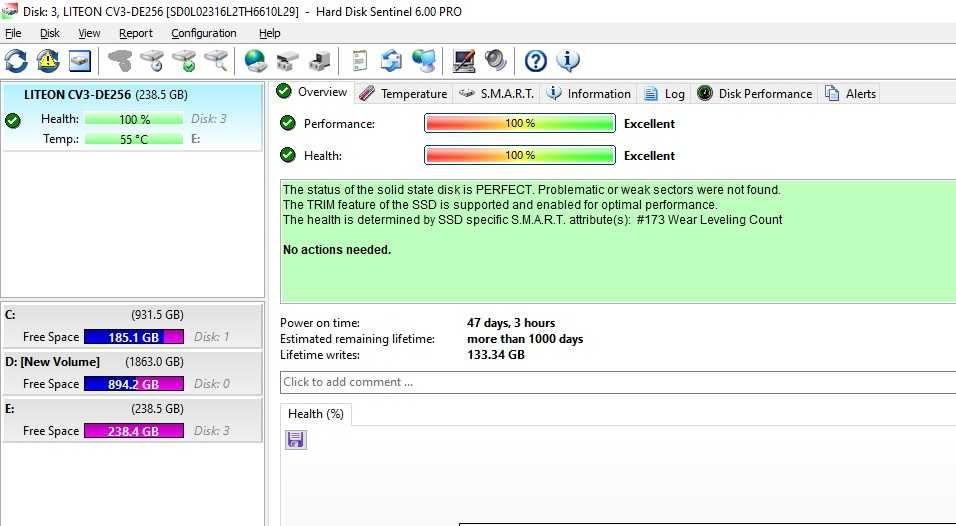Click the refresh disks toolbar icon
This screenshot has height=526, width=956.
(x=16, y=61)
